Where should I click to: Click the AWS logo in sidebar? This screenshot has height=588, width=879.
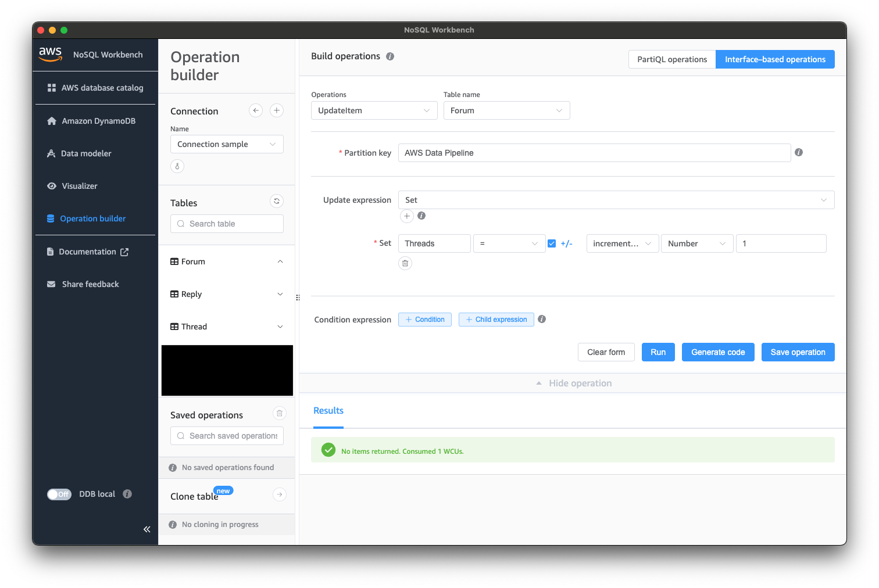[x=51, y=54]
